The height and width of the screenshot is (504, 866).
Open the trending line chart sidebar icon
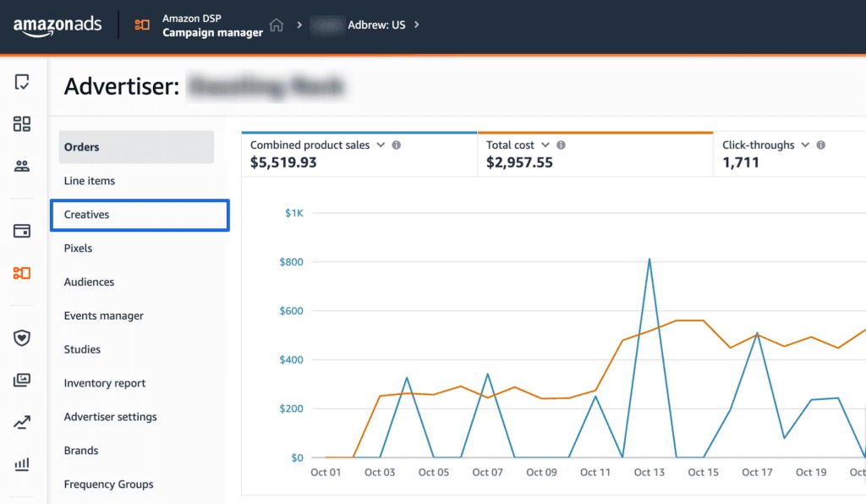click(x=22, y=422)
